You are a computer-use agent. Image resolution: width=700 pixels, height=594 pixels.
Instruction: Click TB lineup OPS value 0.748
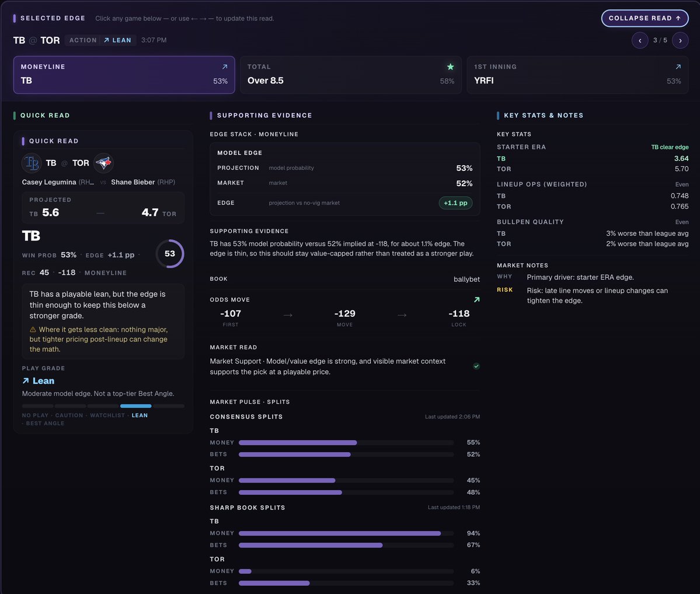(680, 196)
